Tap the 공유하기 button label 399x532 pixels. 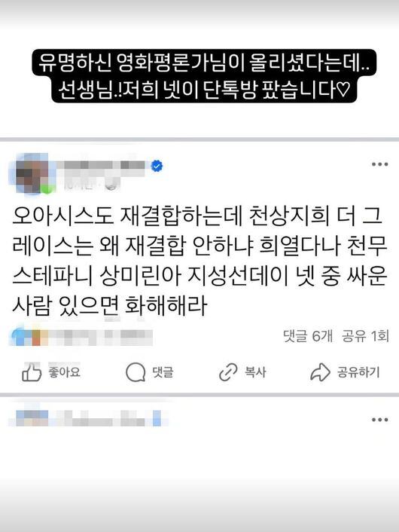(358, 372)
